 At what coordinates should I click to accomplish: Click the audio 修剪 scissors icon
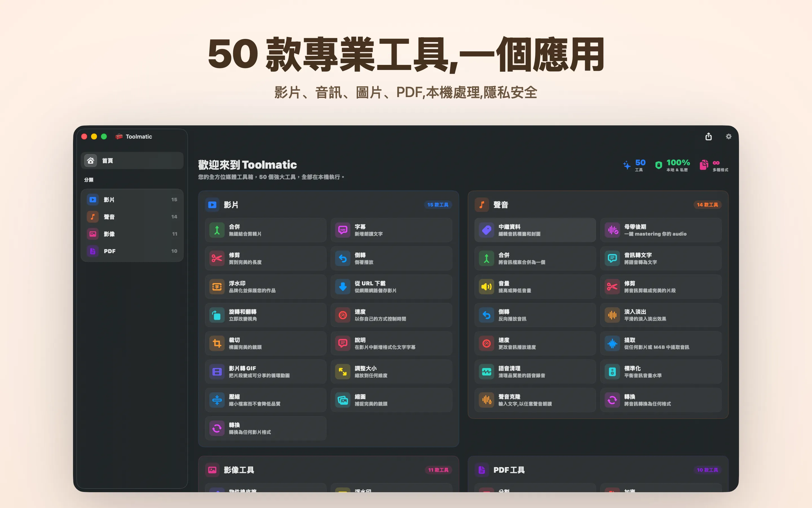click(x=612, y=286)
